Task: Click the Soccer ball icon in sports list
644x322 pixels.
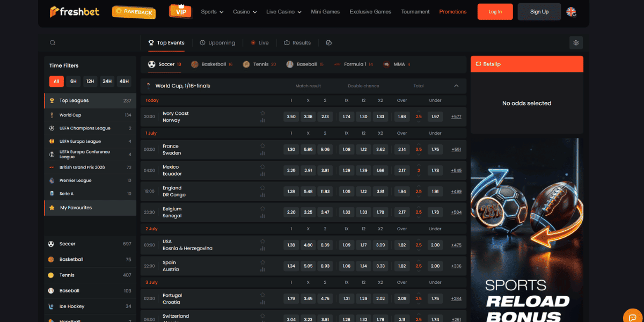Action: pos(51,244)
